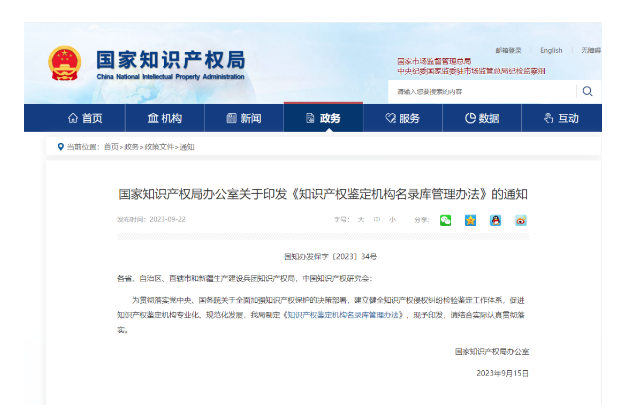Click the article headline text
This screenshot has width=628, height=418.
[x=323, y=194]
